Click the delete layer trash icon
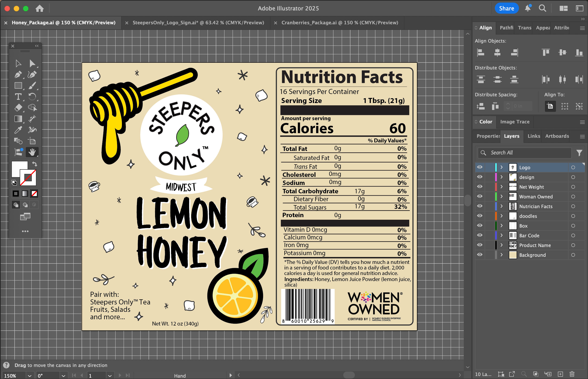 click(572, 374)
